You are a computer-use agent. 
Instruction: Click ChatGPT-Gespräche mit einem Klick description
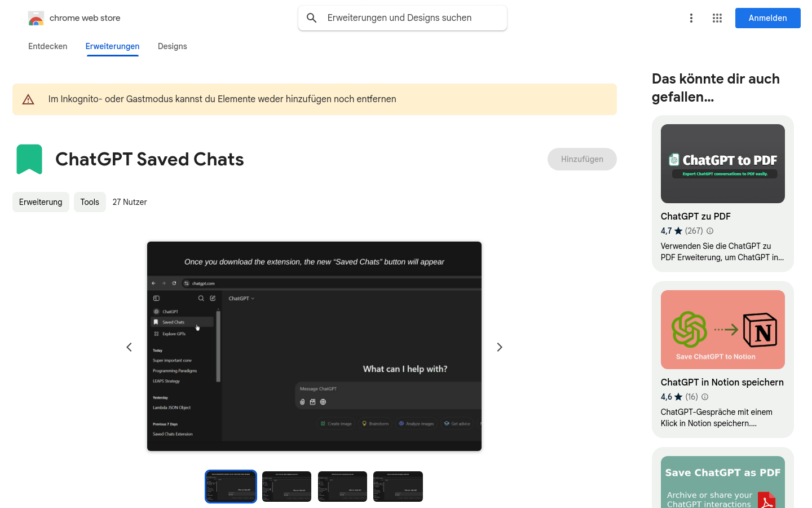717,418
